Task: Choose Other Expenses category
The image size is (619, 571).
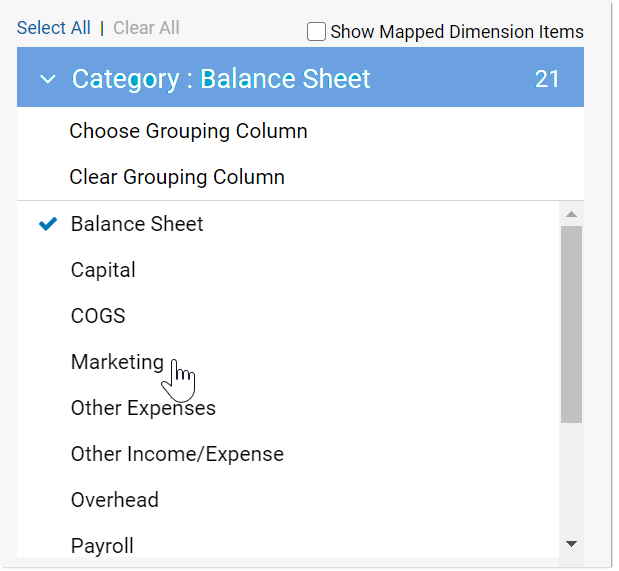Action: click(143, 408)
